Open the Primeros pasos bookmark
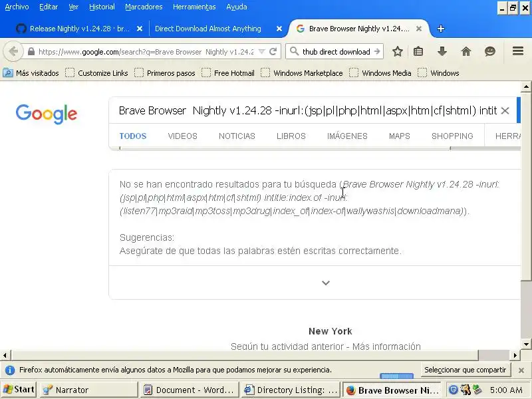This screenshot has width=532, height=399. point(165,73)
